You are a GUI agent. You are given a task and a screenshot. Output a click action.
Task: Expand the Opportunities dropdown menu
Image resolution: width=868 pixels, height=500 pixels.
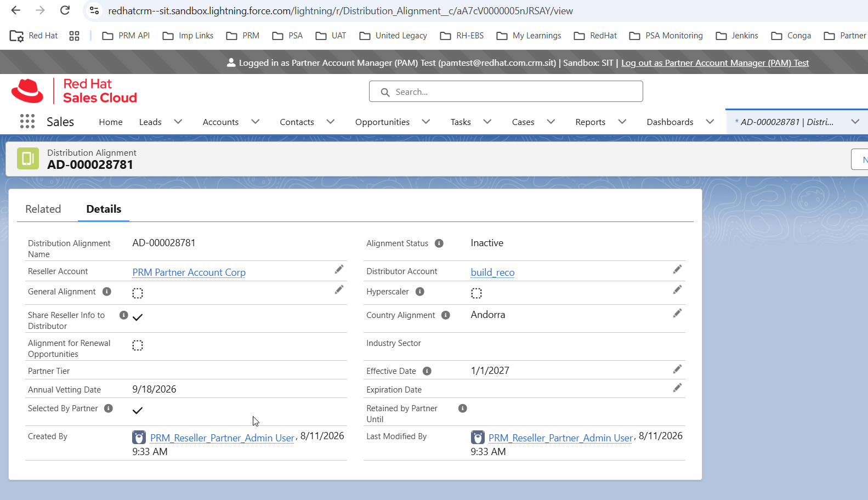pyautogui.click(x=426, y=122)
